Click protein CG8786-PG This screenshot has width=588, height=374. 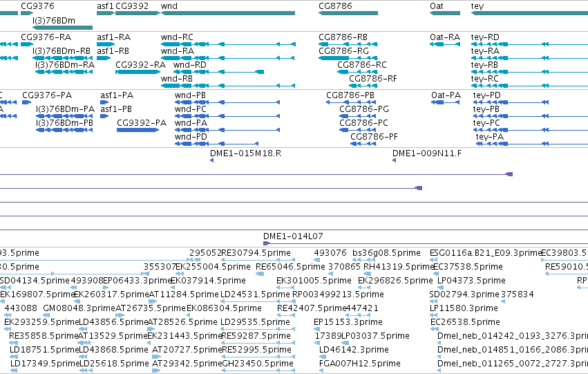(364, 109)
